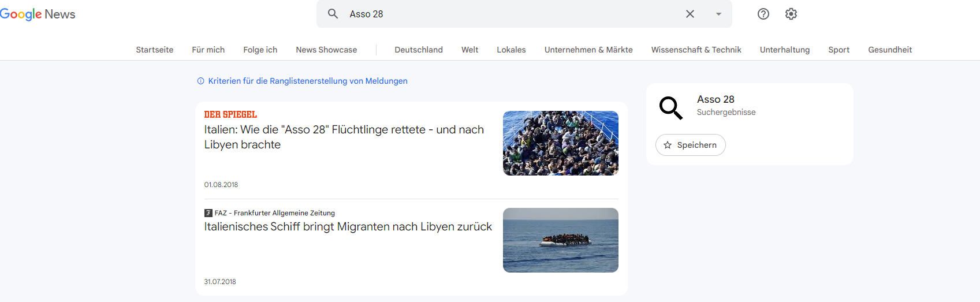Viewport: 980px width, 302px height.
Task: Click the date 01.08.2018
Action: [221, 185]
